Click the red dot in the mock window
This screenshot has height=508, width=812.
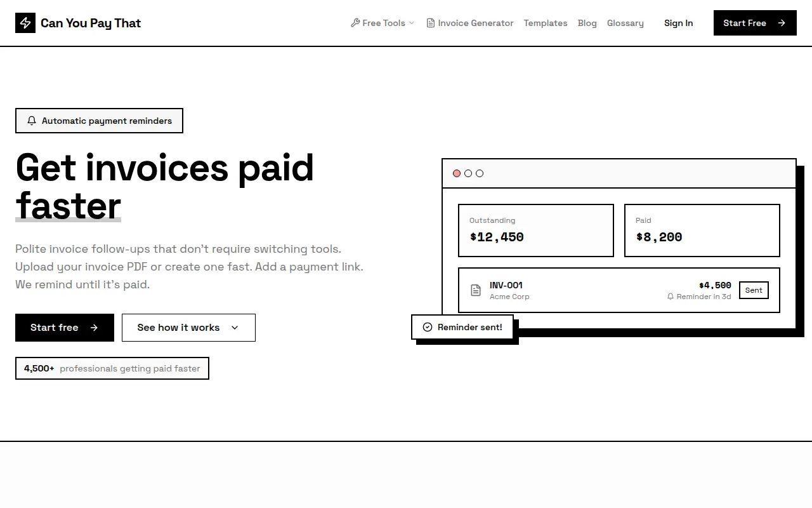[457, 173]
